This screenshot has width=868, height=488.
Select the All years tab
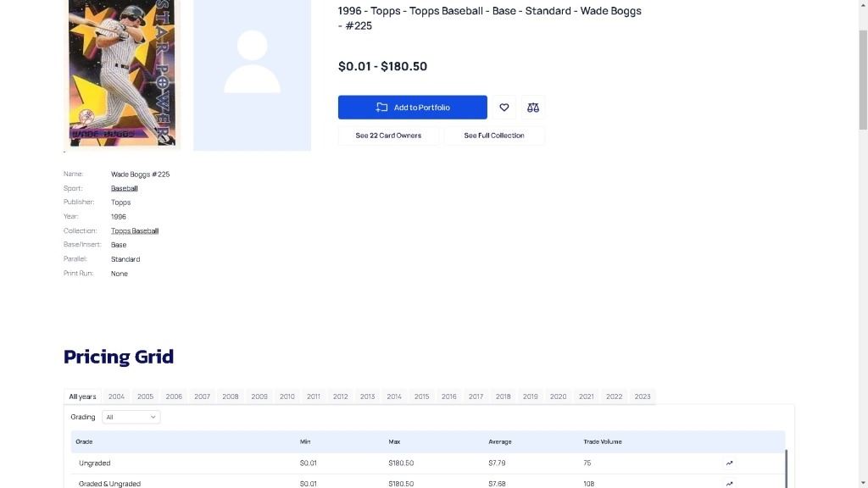(x=82, y=396)
